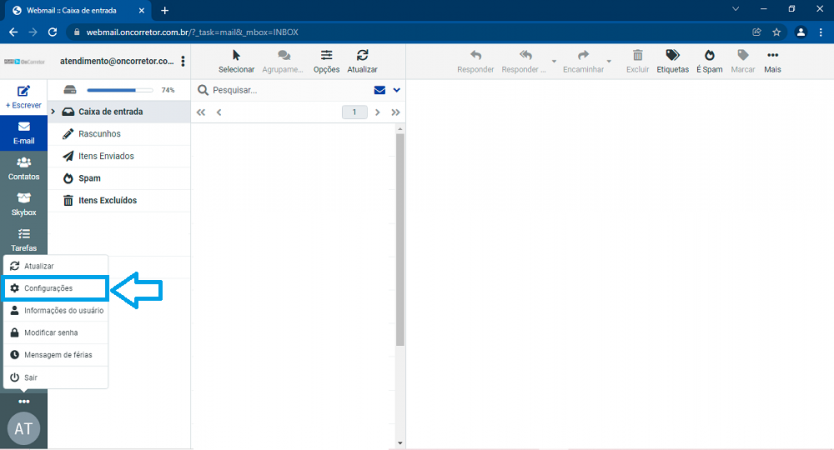Click the disk quota storage icon
834x450 pixels.
point(70,90)
